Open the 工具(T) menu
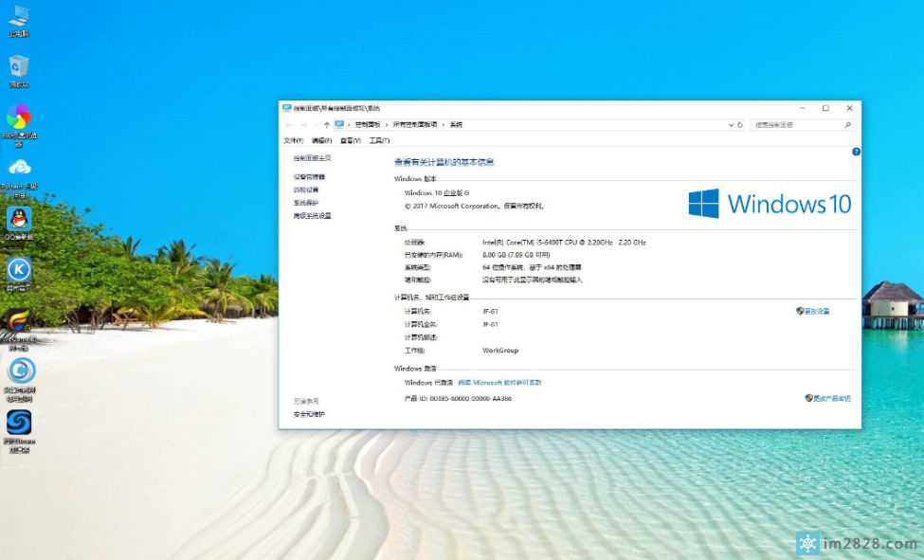This screenshot has width=924, height=560. point(379,140)
